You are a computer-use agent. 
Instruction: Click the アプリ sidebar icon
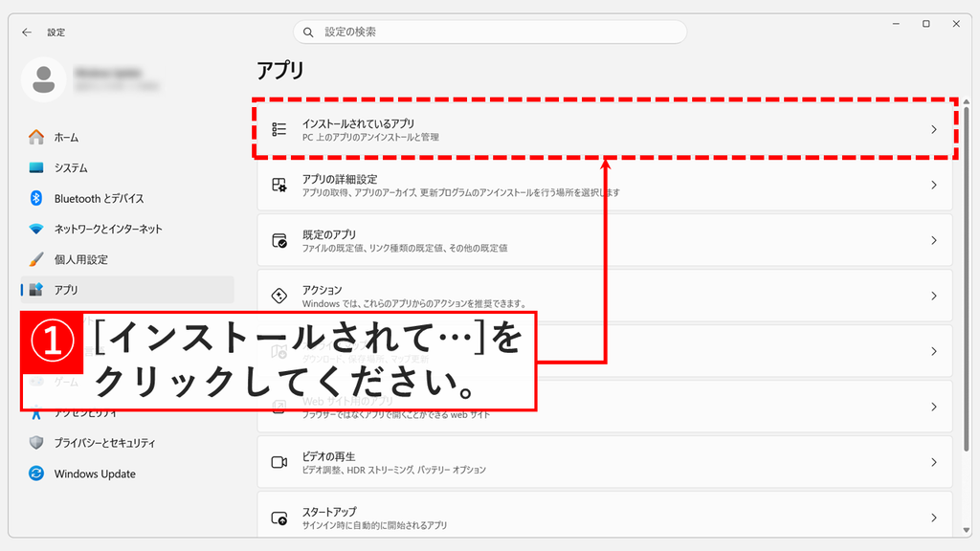pos(36,289)
